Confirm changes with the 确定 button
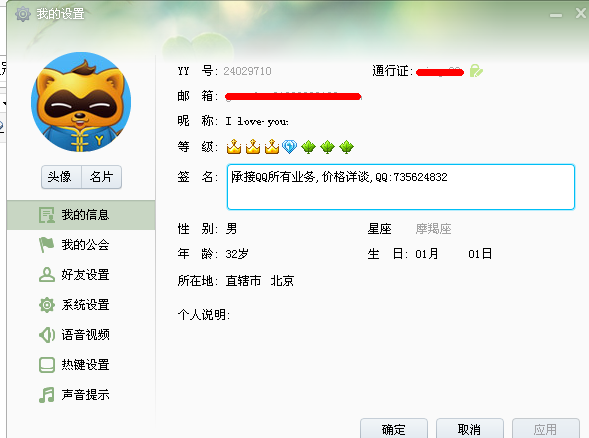The image size is (589, 438). coord(394,429)
